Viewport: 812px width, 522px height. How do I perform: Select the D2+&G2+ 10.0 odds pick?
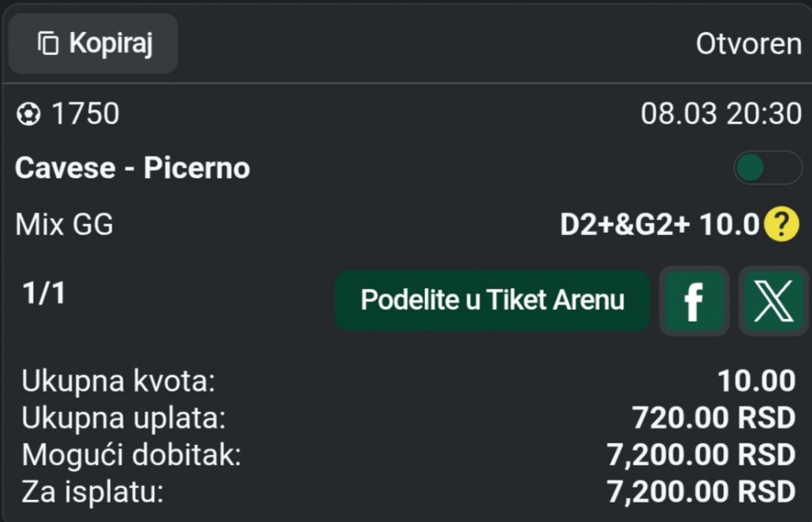[659, 225]
